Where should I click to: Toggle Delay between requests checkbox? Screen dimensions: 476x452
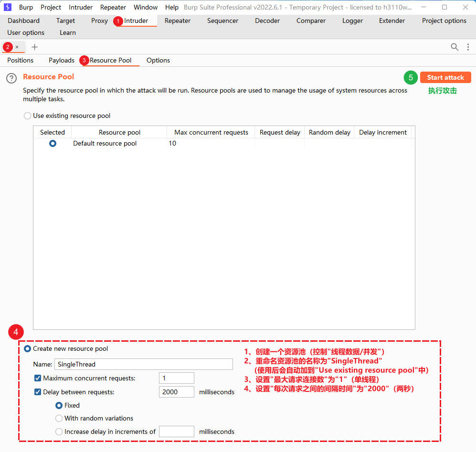click(x=38, y=392)
